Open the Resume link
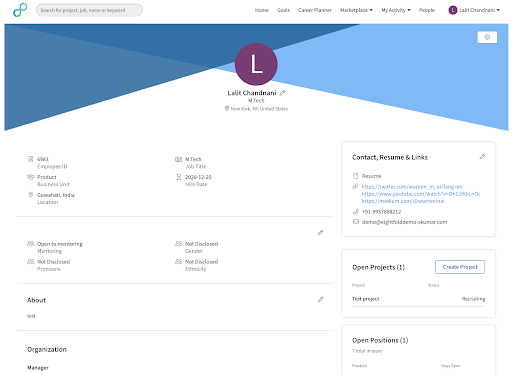Image resolution: width=512 pixels, height=375 pixels. point(371,176)
